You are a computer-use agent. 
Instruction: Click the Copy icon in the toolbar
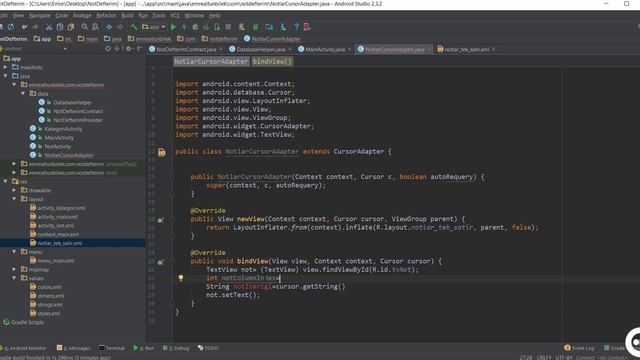(x=60, y=27)
